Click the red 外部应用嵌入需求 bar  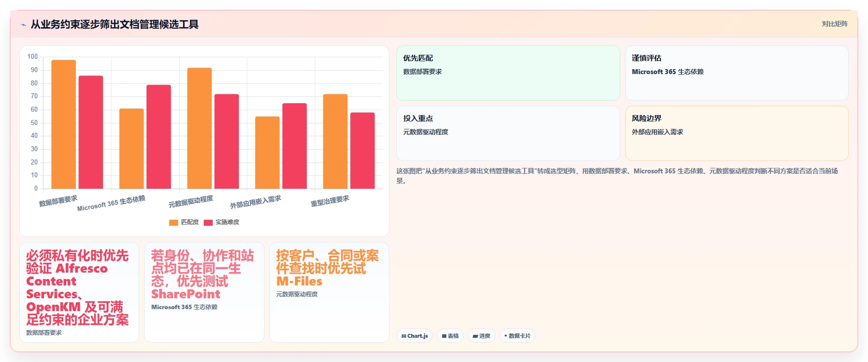tap(295, 146)
